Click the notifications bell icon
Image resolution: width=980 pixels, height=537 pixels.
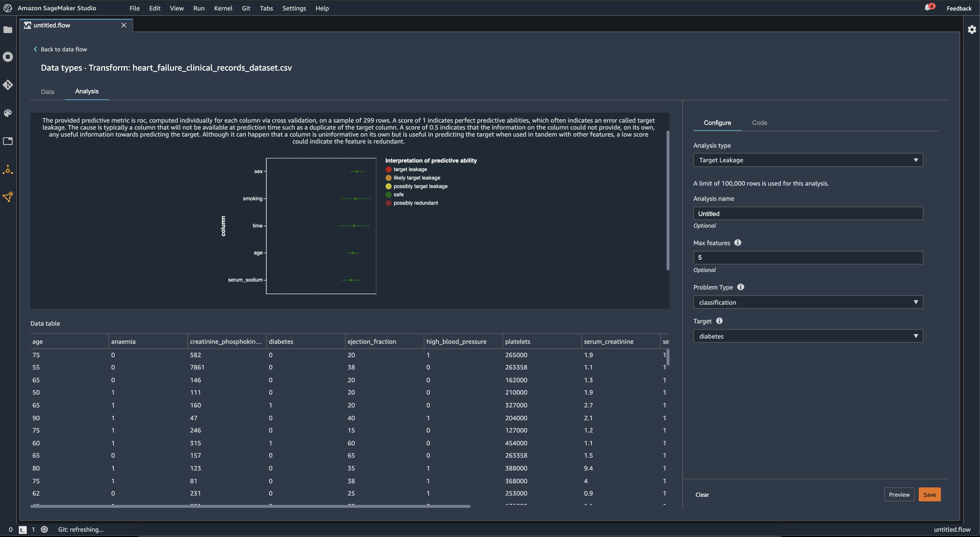[x=927, y=7]
